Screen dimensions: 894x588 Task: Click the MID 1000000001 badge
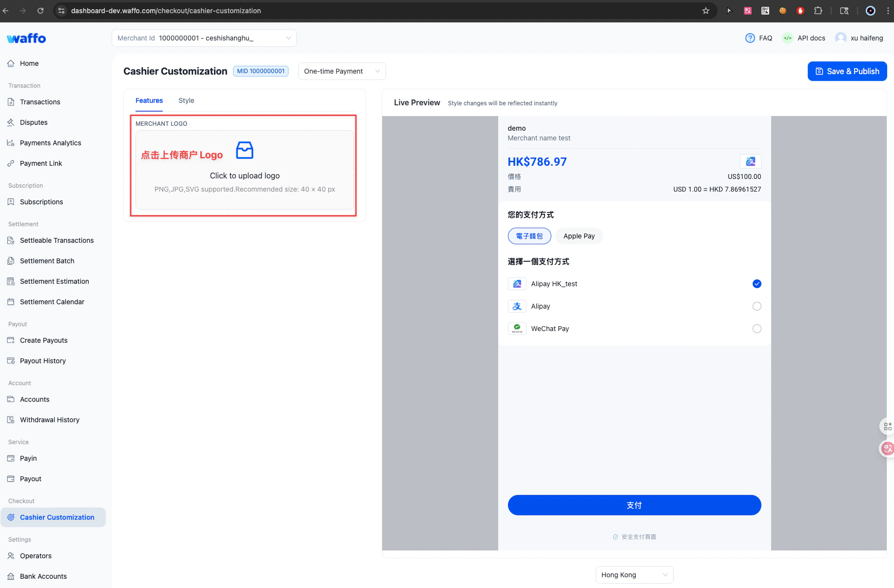(x=261, y=71)
